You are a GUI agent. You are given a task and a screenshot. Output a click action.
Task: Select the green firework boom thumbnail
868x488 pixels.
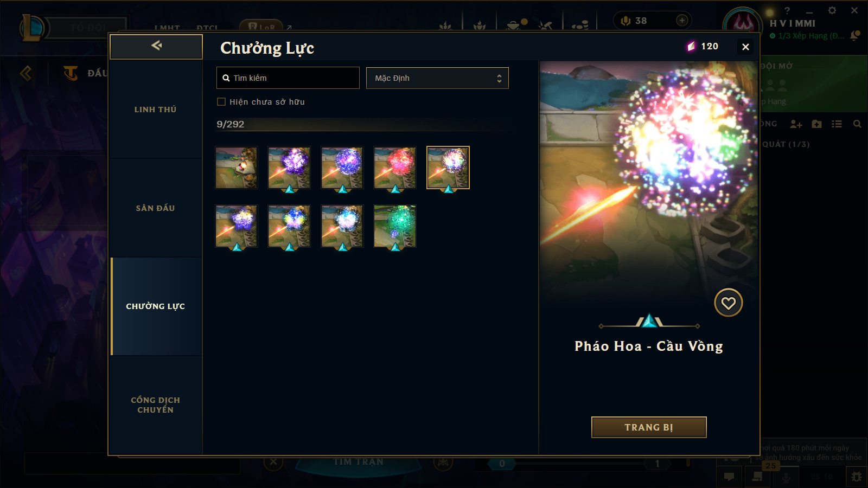coord(395,226)
